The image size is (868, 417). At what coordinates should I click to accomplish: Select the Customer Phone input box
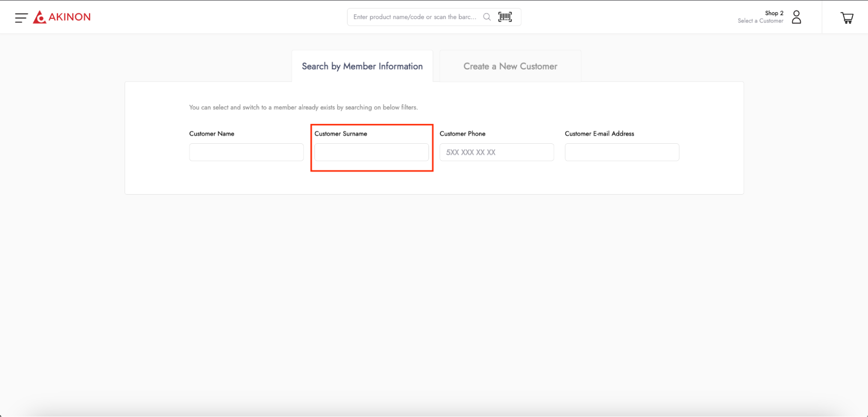coord(496,152)
